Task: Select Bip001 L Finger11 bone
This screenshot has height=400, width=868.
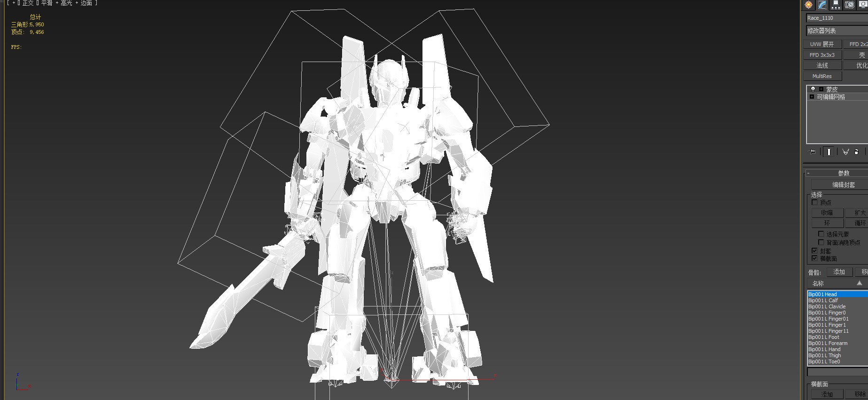Action: click(x=837, y=331)
